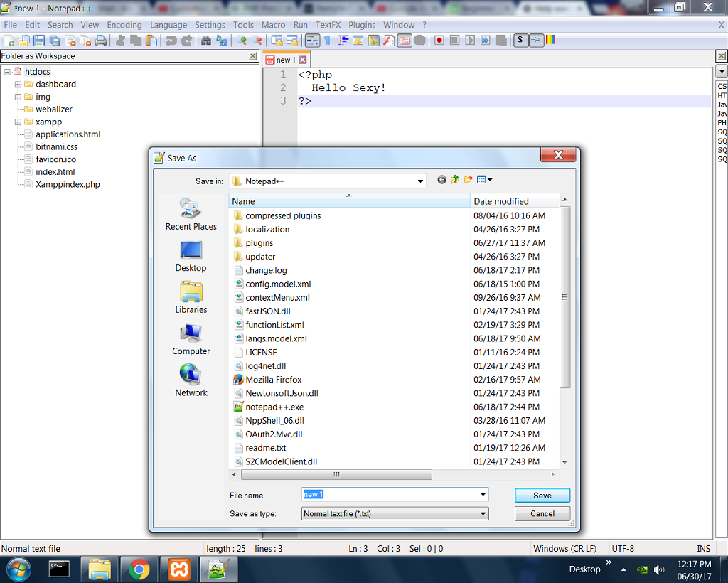
Task: Open the Encoding menu
Action: coord(124,25)
